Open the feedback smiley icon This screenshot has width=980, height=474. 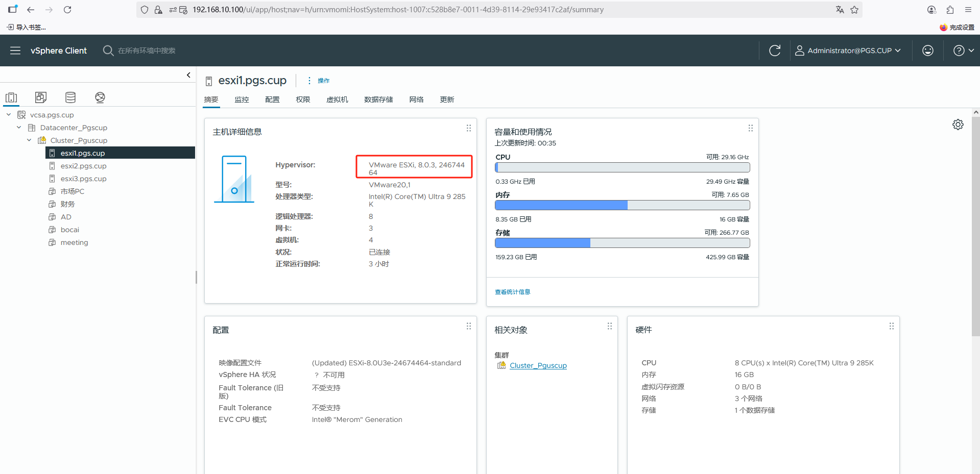click(928, 51)
